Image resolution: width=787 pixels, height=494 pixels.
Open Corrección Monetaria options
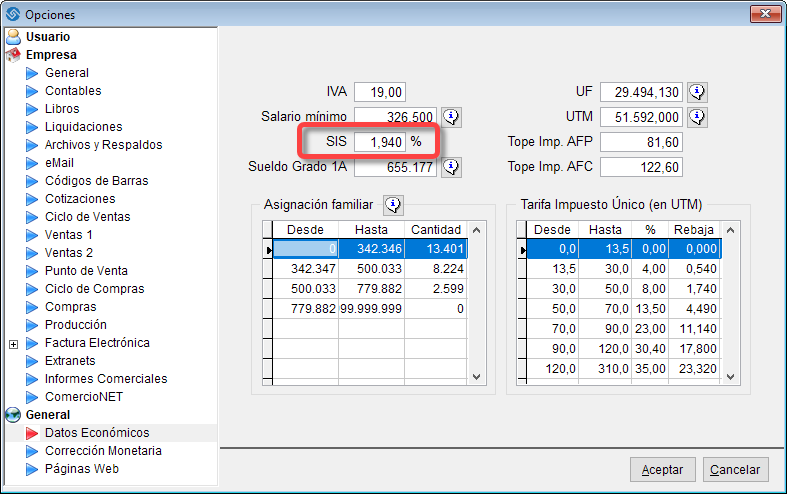pyautogui.click(x=103, y=451)
